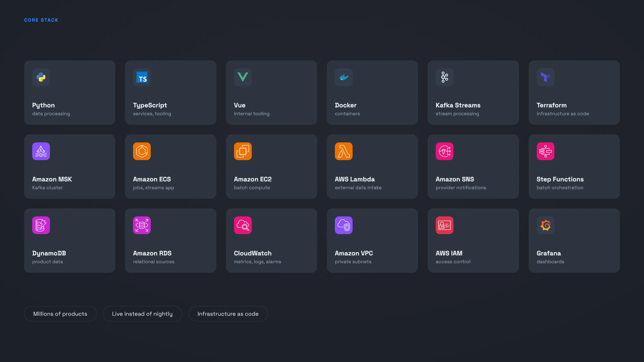The image size is (644, 362).
Task: Click the "batch orchestration" caption
Action: 560,188
